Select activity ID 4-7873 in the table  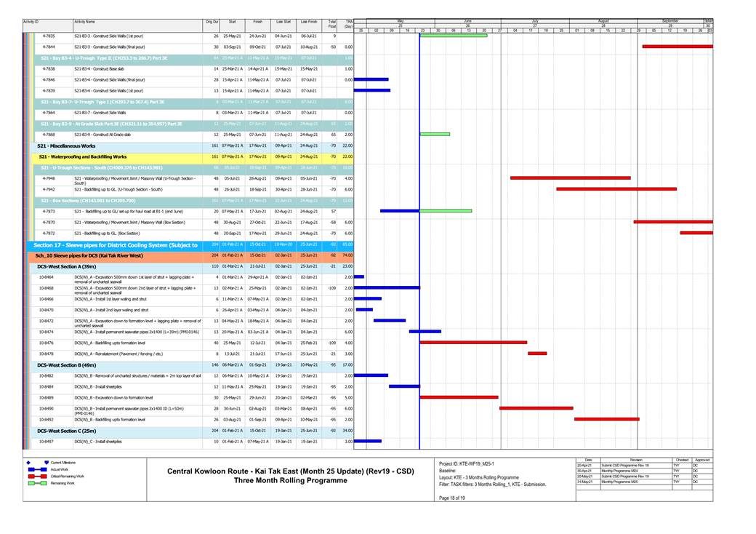pos(49,211)
